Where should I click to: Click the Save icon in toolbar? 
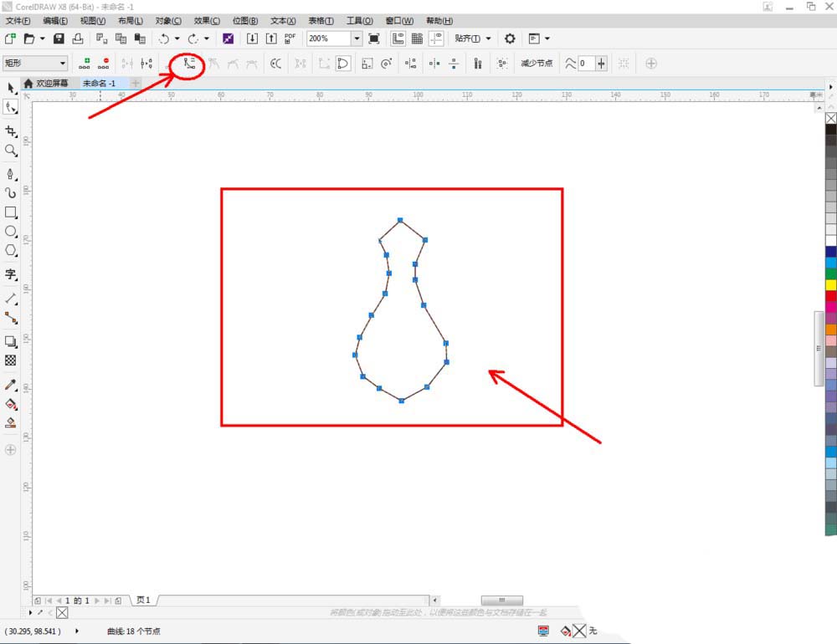[x=59, y=38]
